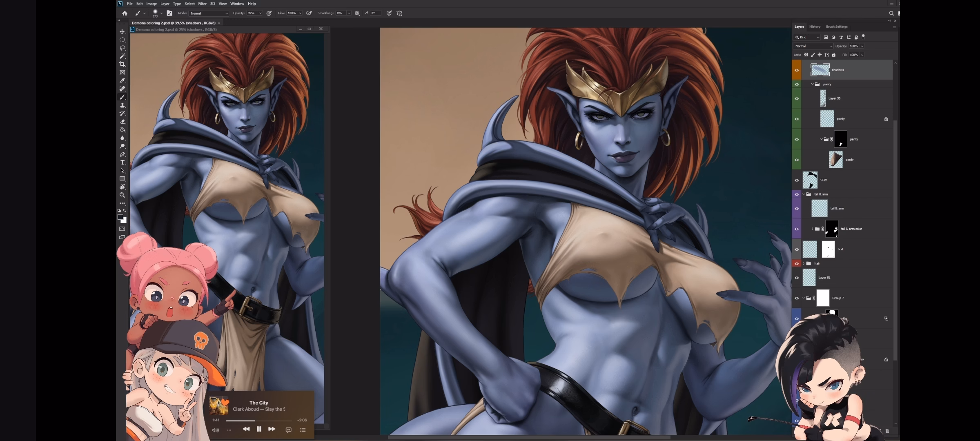
Task: Select the Lasso tool
Action: (122, 48)
